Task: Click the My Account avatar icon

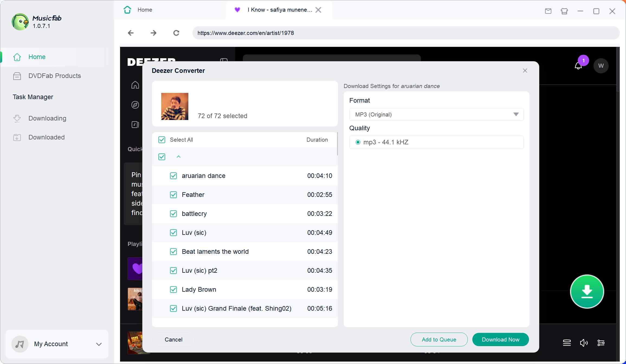Action: (x=20, y=344)
